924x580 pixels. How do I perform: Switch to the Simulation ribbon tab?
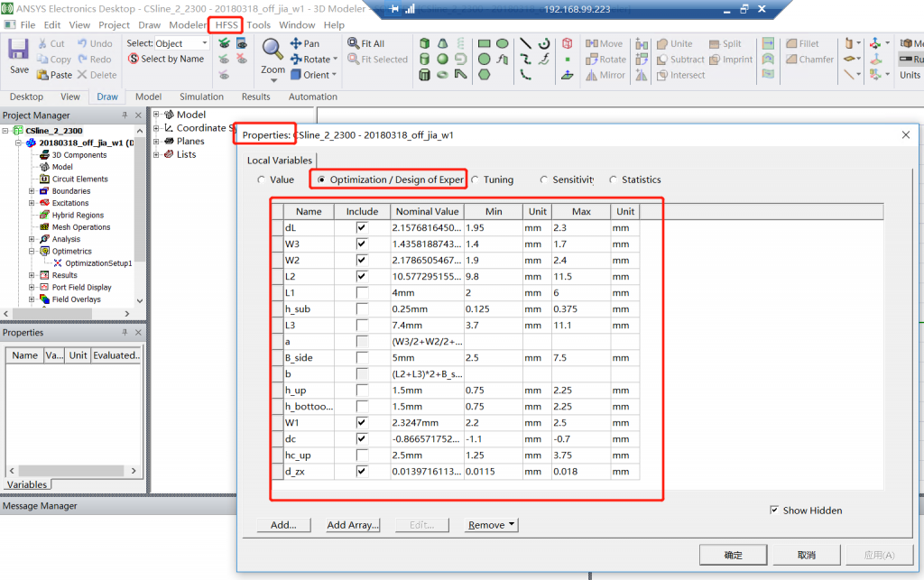(201, 97)
